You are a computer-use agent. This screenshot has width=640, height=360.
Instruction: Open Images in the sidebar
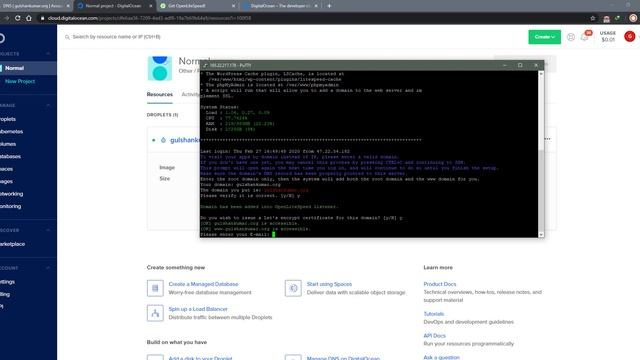tap(6, 181)
